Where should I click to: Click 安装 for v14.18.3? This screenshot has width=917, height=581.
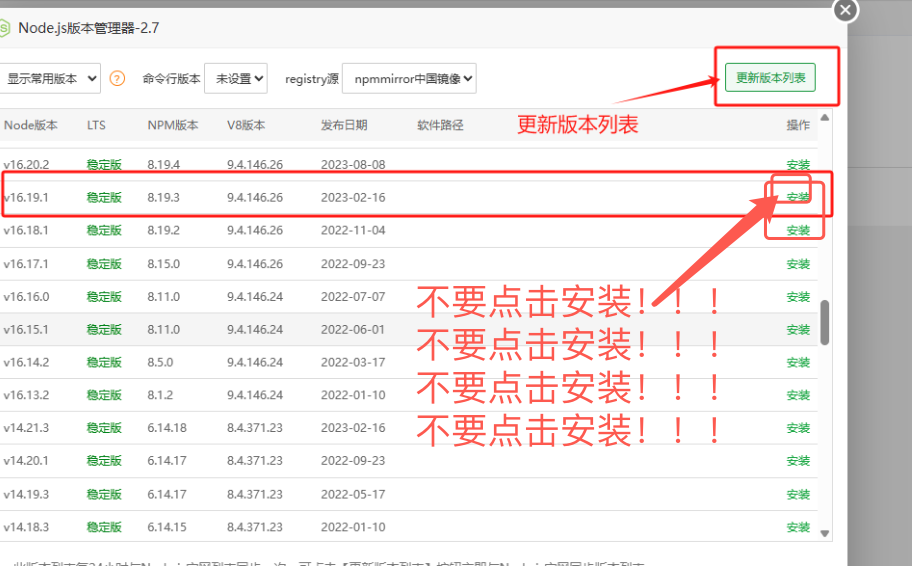point(798,527)
